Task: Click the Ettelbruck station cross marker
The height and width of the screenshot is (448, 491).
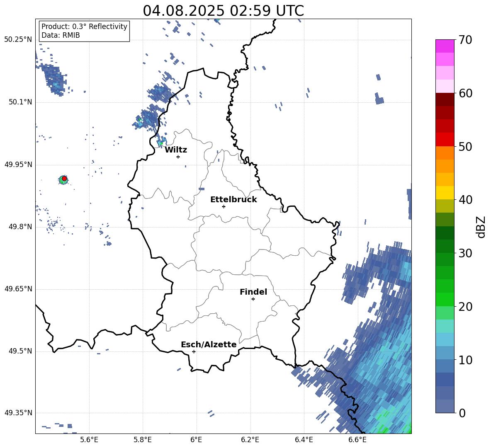Action: point(224,206)
